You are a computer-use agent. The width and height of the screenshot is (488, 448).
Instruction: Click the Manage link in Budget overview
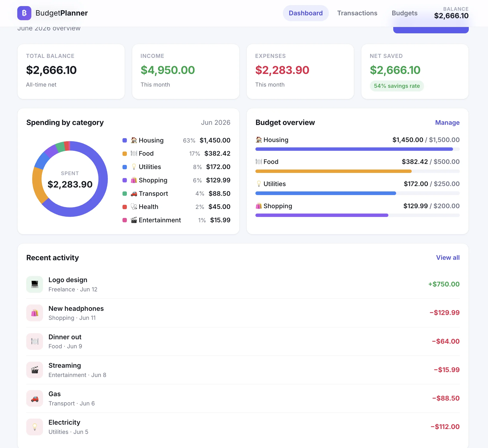point(447,123)
